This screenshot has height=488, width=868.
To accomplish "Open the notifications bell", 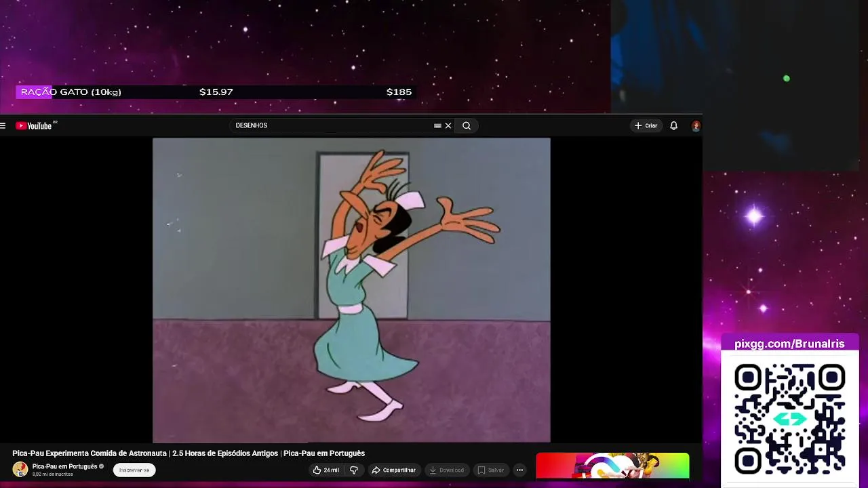I will 673,125.
